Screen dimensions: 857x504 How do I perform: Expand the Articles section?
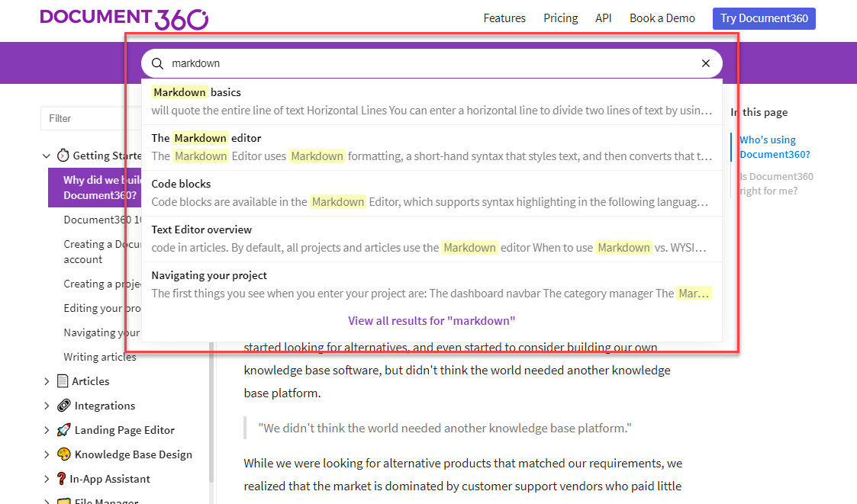click(47, 380)
